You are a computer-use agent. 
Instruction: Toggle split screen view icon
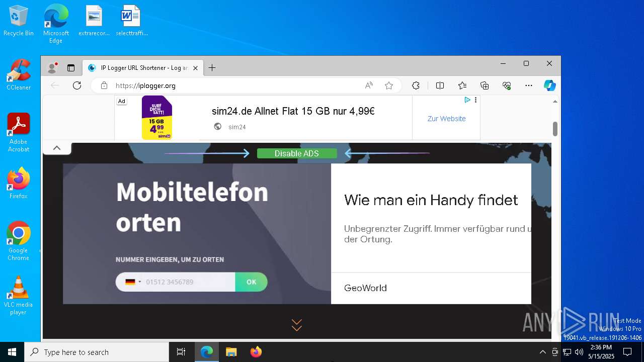440,85
